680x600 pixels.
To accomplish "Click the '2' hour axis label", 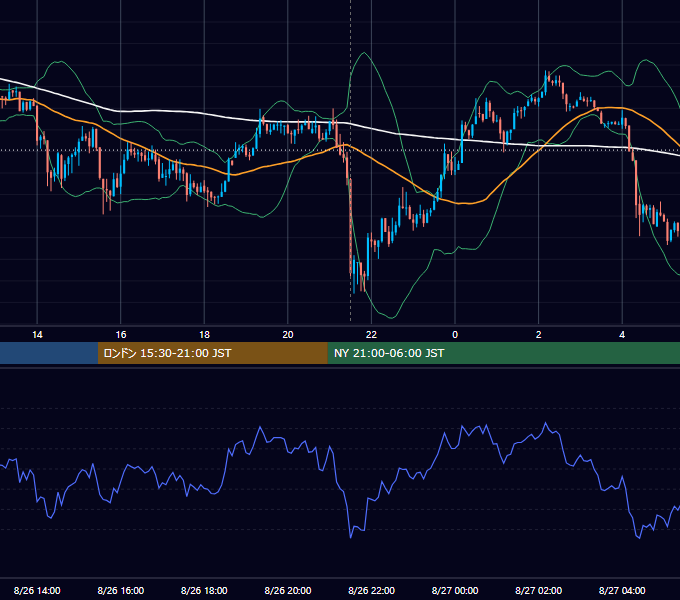I will coord(539,335).
